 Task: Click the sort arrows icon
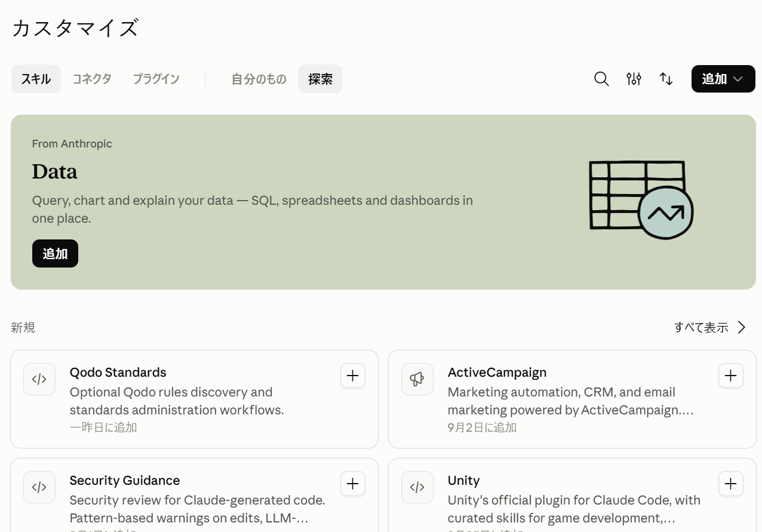(x=666, y=79)
